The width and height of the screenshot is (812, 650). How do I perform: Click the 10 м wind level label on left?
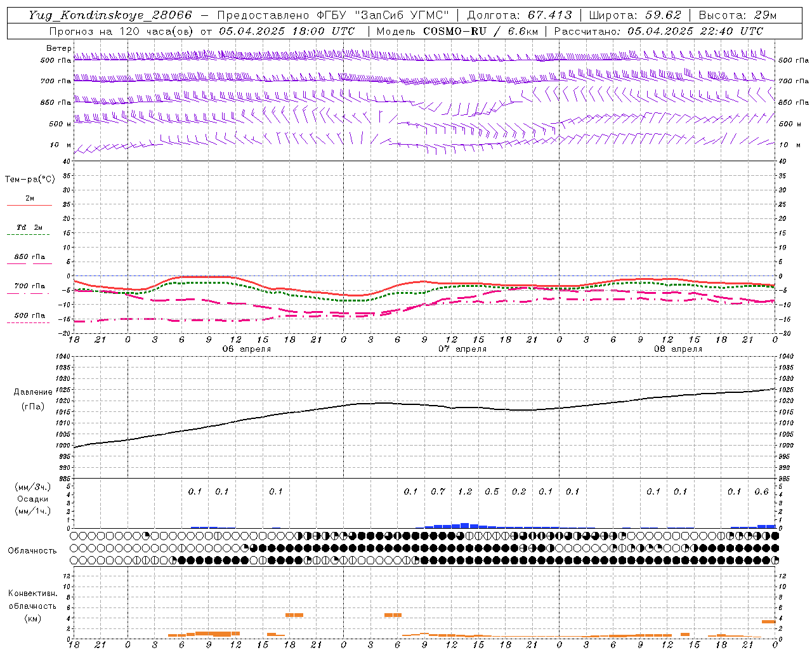tap(61, 145)
